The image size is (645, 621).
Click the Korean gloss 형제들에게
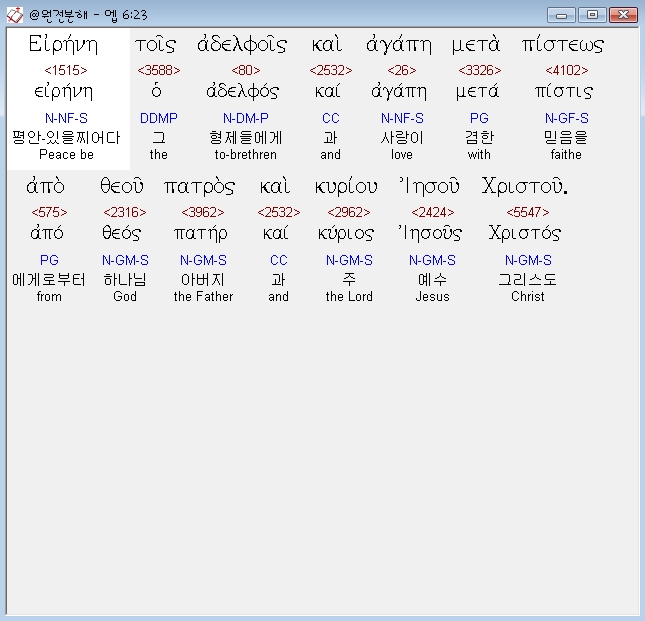[246, 137]
